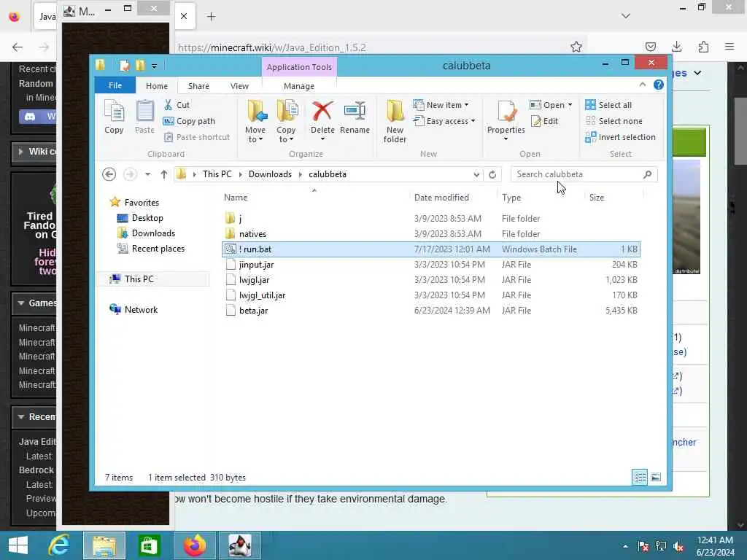Show hidden tray icons arrow
This screenshot has width=747, height=560.
pos(625,546)
